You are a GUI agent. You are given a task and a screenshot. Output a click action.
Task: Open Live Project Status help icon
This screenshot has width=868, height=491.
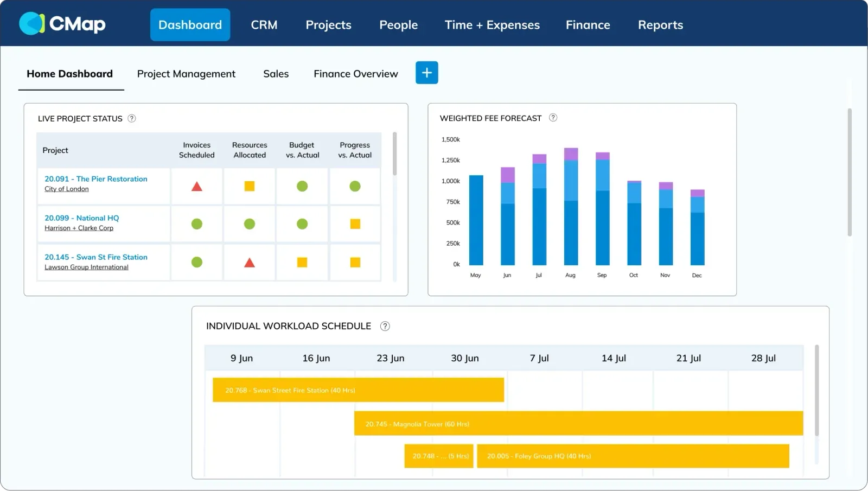pyautogui.click(x=132, y=118)
